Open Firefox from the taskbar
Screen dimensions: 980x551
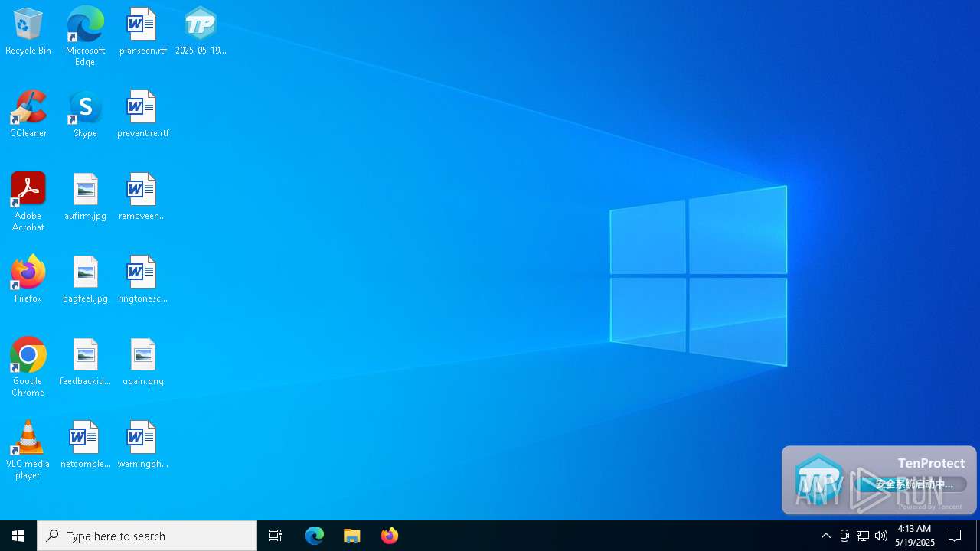pos(389,536)
